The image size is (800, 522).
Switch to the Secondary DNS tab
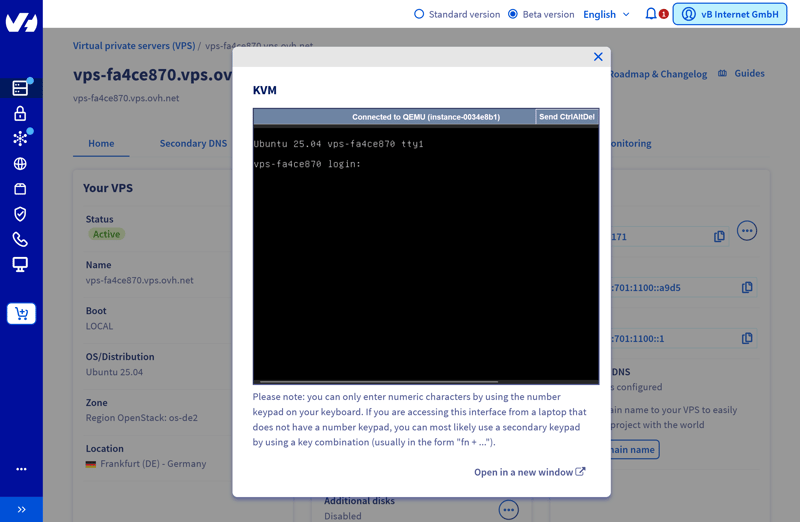(x=193, y=143)
